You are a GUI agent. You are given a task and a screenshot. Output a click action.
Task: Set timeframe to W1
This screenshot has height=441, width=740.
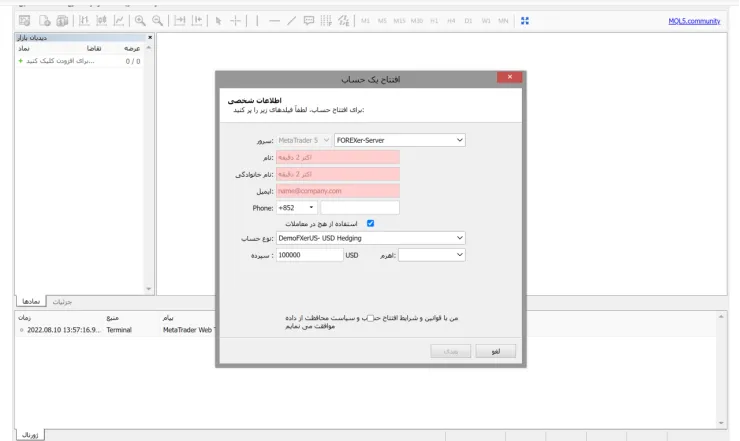coord(486,21)
